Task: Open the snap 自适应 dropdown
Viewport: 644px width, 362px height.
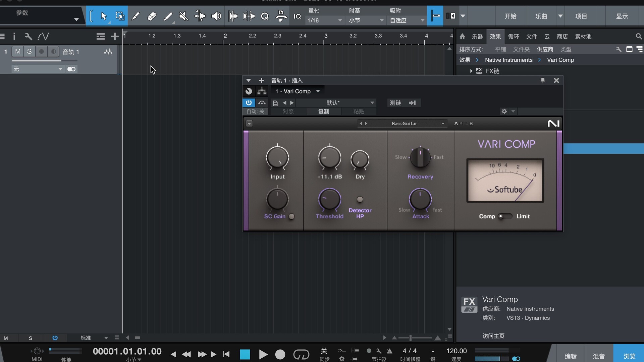Action: [x=407, y=20]
